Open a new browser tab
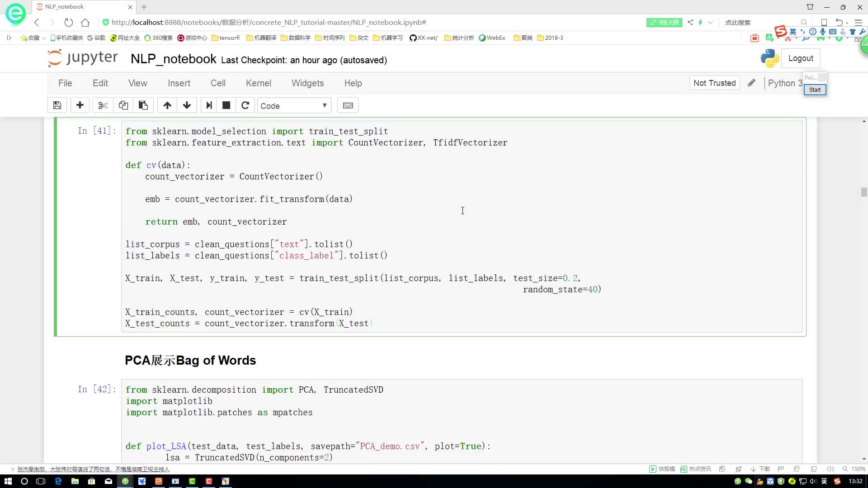Image resolution: width=868 pixels, height=488 pixels. coord(144,7)
